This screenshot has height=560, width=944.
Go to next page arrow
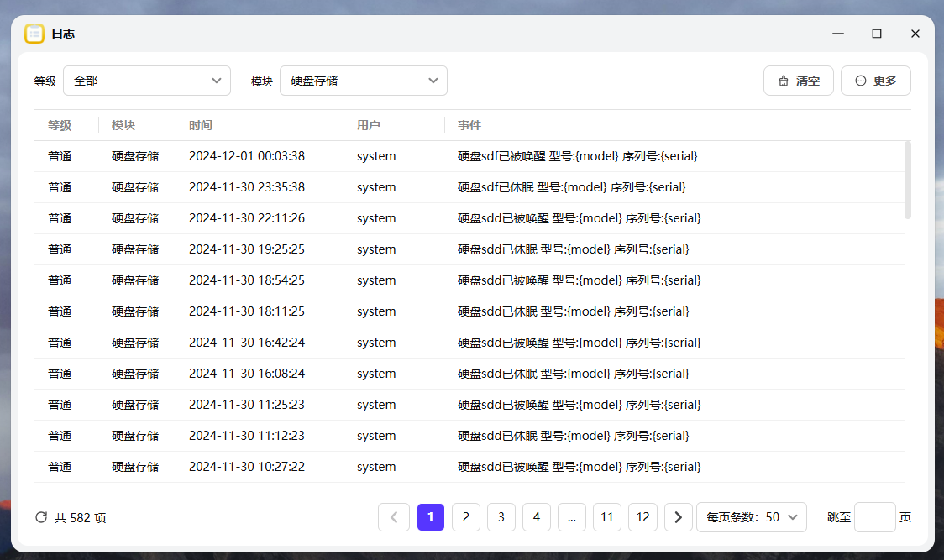pos(679,517)
